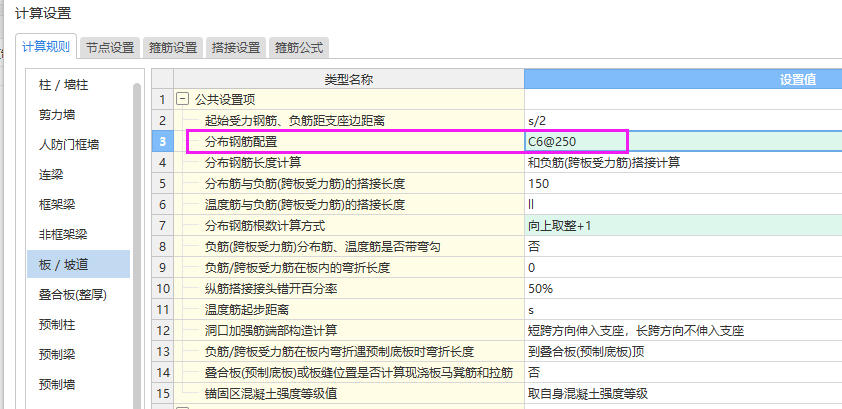Click the 向上取整+1 value cell

(x=683, y=225)
